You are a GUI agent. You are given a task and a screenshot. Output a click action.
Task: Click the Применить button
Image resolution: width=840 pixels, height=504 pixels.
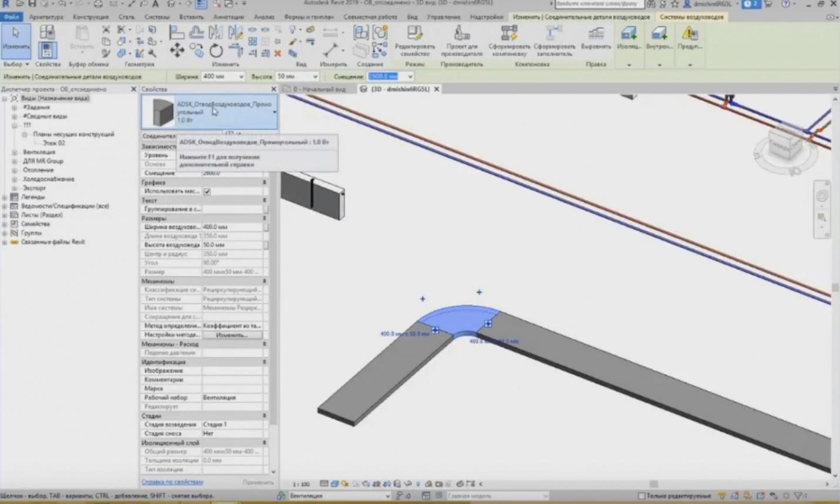pyautogui.click(x=258, y=482)
